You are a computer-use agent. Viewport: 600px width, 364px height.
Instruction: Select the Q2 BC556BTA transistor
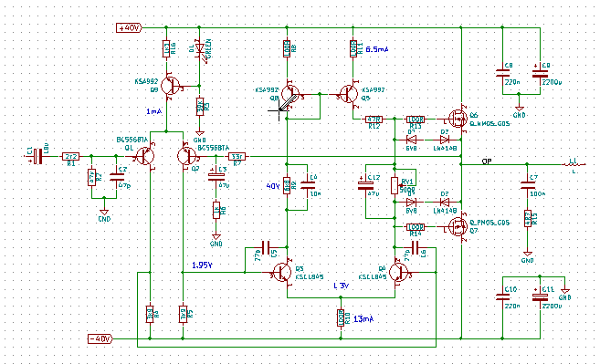[x=186, y=156]
